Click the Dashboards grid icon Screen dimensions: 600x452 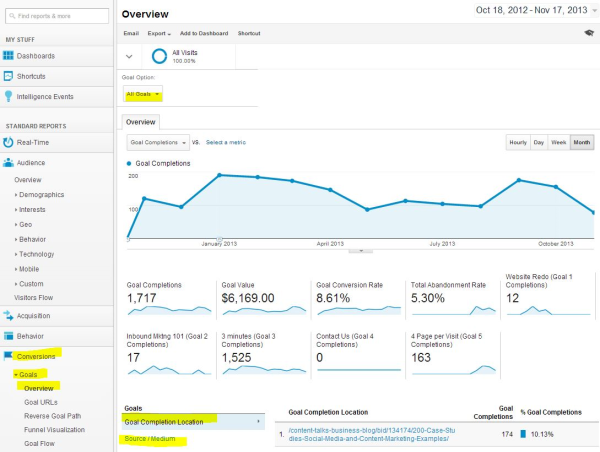[x=8, y=55]
